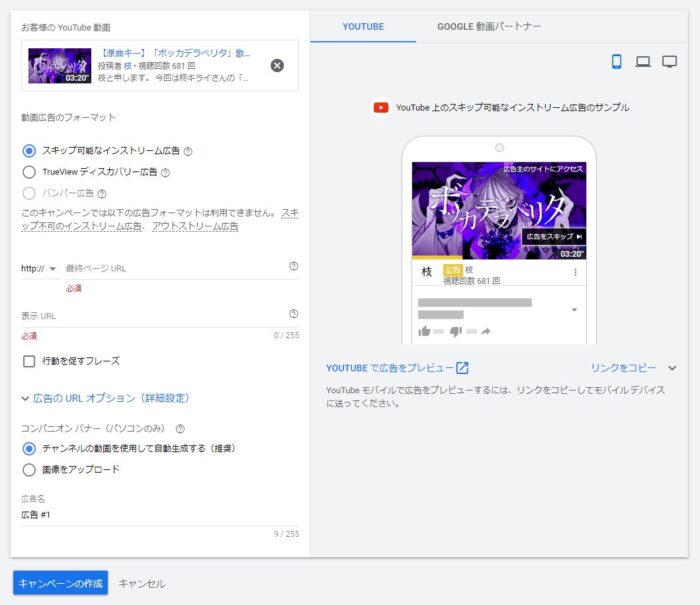The image size is (700, 605).
Task: Open help icon for display URL field
Action: click(293, 313)
